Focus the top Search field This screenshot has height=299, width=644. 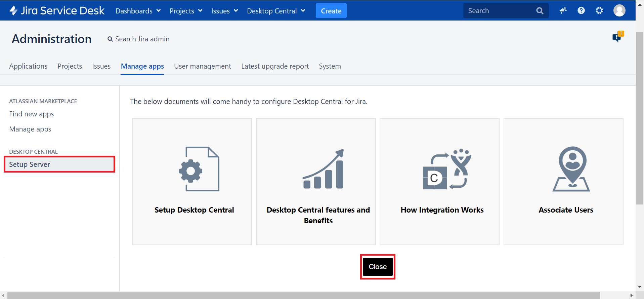[506, 11]
